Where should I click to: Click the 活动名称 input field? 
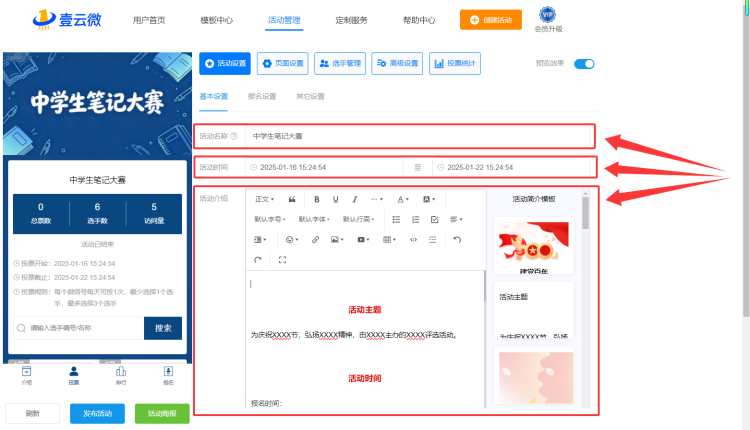(418, 136)
